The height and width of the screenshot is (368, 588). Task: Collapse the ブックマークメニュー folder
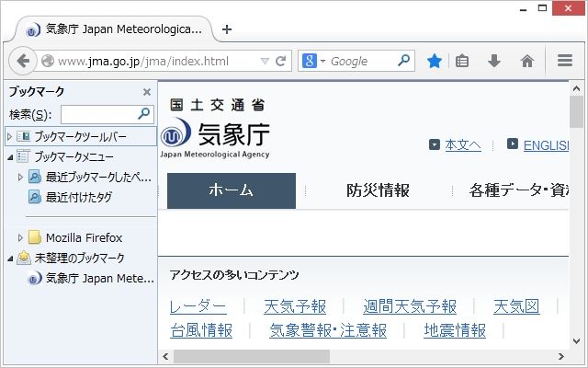(x=10, y=157)
